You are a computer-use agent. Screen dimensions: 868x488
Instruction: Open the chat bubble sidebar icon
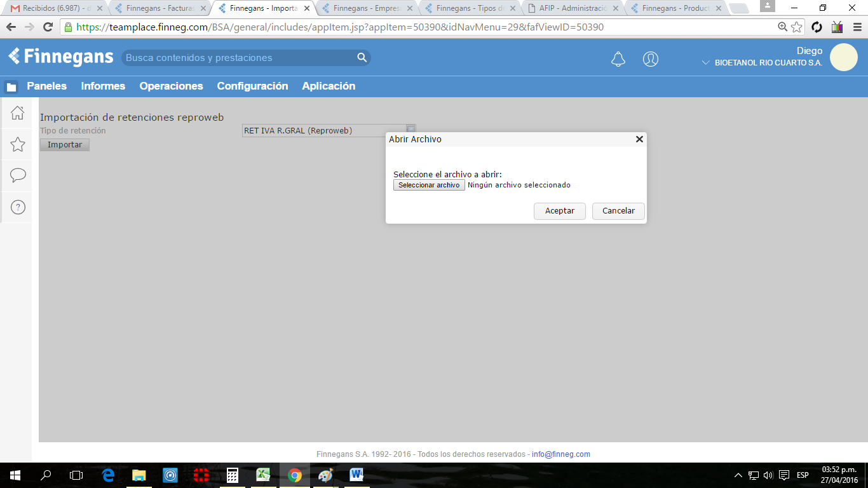click(x=18, y=175)
